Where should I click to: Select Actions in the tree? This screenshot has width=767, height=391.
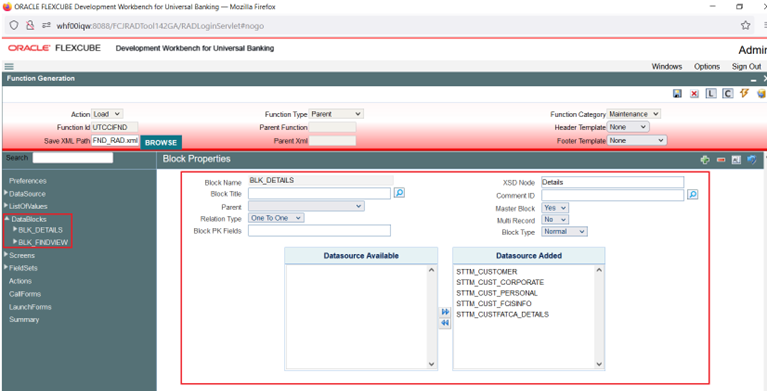click(x=20, y=281)
